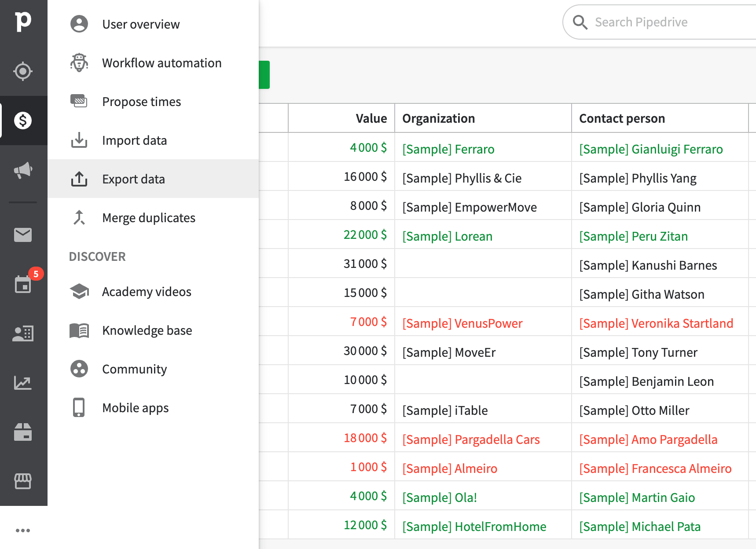
Task: Open the Deals section icon
Action: click(x=22, y=120)
